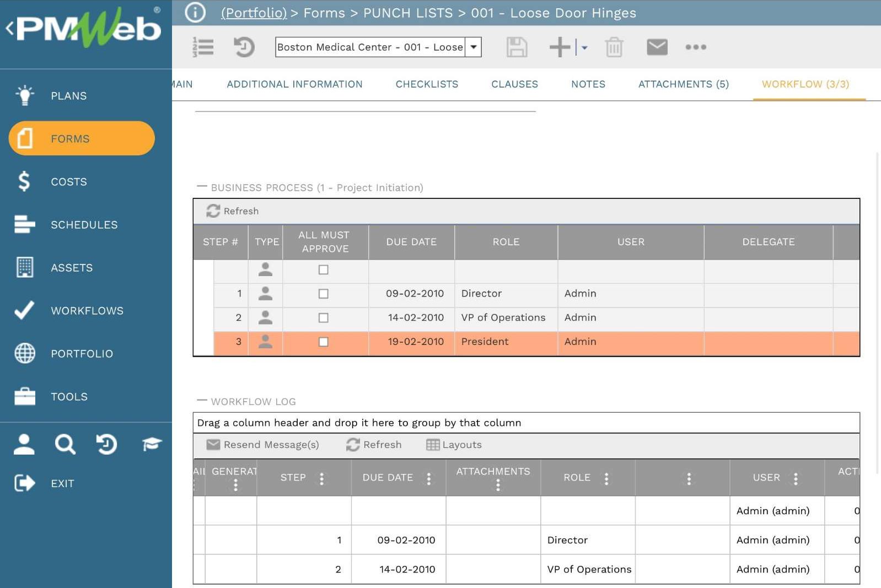Open more options three-dot menu

click(696, 47)
